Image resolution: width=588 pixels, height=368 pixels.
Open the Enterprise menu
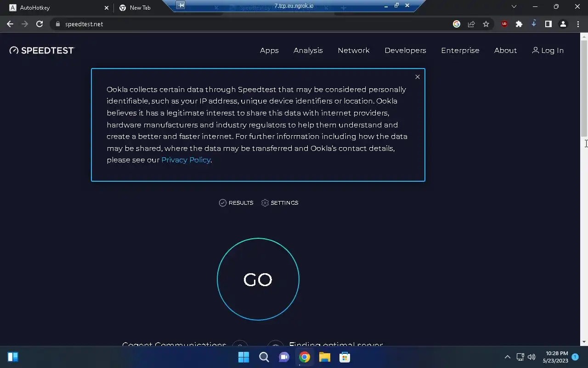pyautogui.click(x=460, y=51)
